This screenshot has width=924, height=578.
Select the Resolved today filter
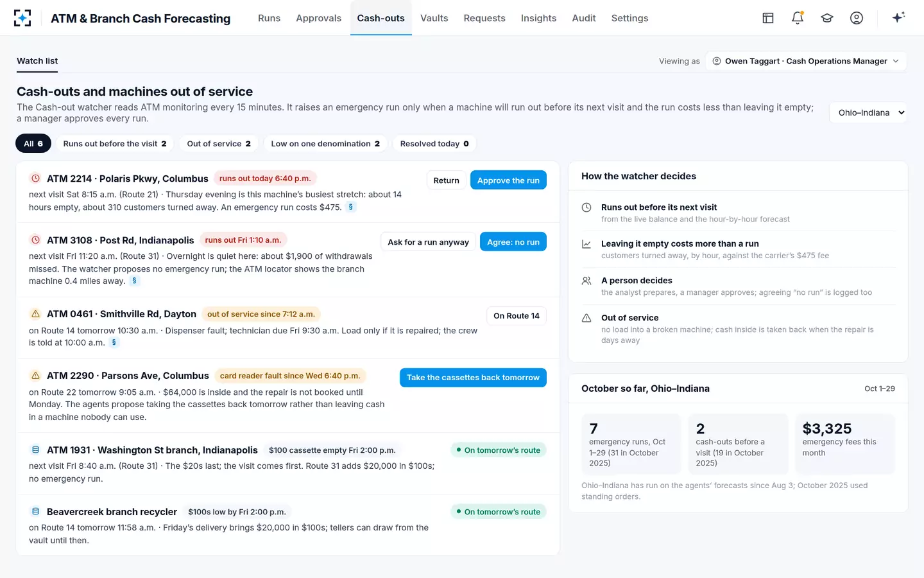click(x=434, y=144)
